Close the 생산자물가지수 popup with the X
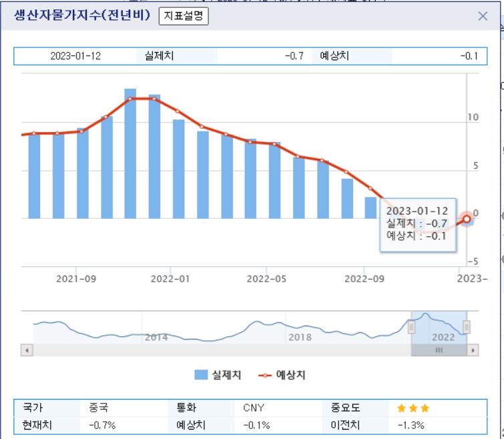Image resolution: width=504 pixels, height=439 pixels. pos(483,16)
